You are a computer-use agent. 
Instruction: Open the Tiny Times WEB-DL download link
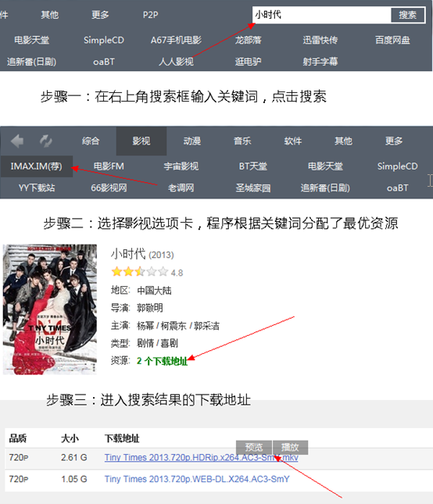coord(197,479)
